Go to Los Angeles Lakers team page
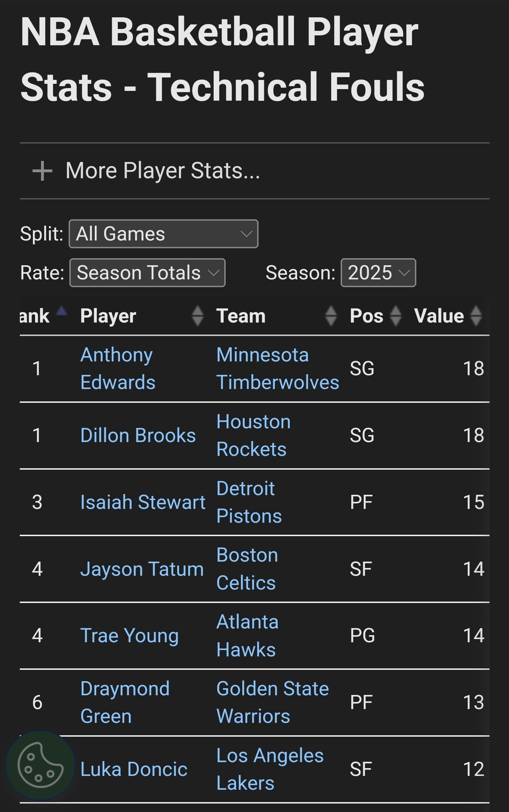Viewport: 509px width, 812px height. [x=270, y=769]
